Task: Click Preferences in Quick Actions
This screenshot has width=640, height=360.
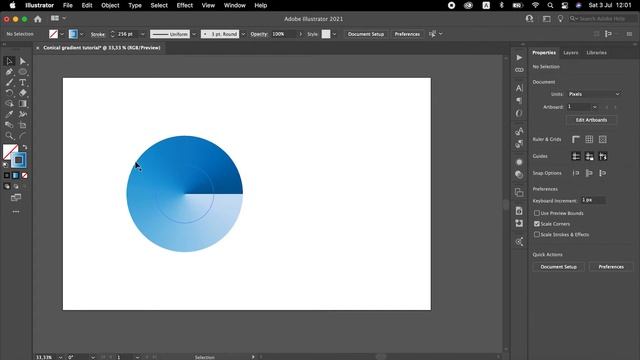Action: (x=611, y=267)
